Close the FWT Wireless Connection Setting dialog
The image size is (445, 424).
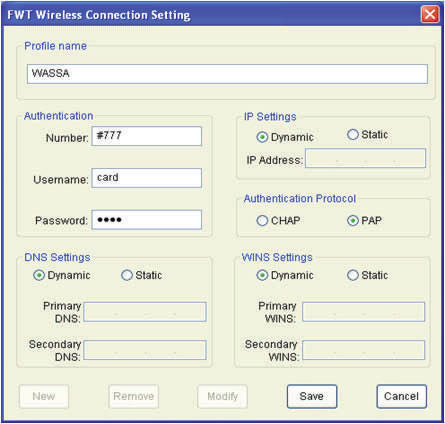tap(430, 15)
